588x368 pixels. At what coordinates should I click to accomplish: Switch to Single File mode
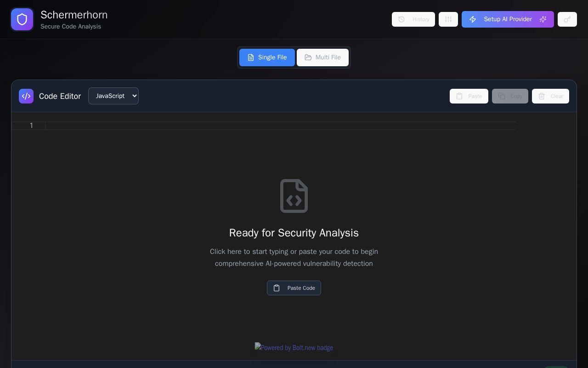[x=267, y=57]
